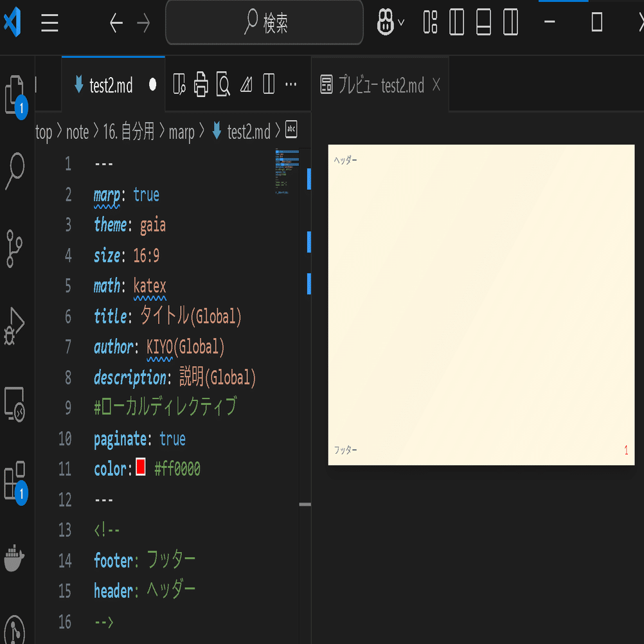Click the print icon in editor toolbar
644x644 pixels.
pos(201,84)
